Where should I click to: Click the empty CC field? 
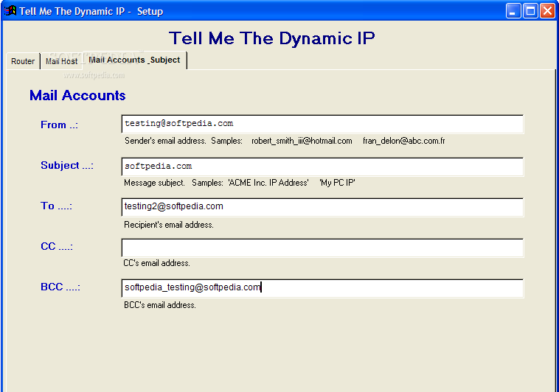[322, 248]
